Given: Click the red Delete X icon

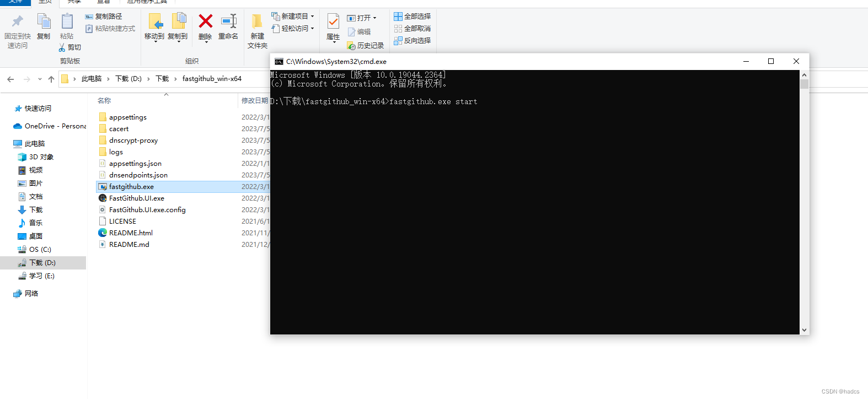Looking at the screenshot, I should click(x=206, y=21).
